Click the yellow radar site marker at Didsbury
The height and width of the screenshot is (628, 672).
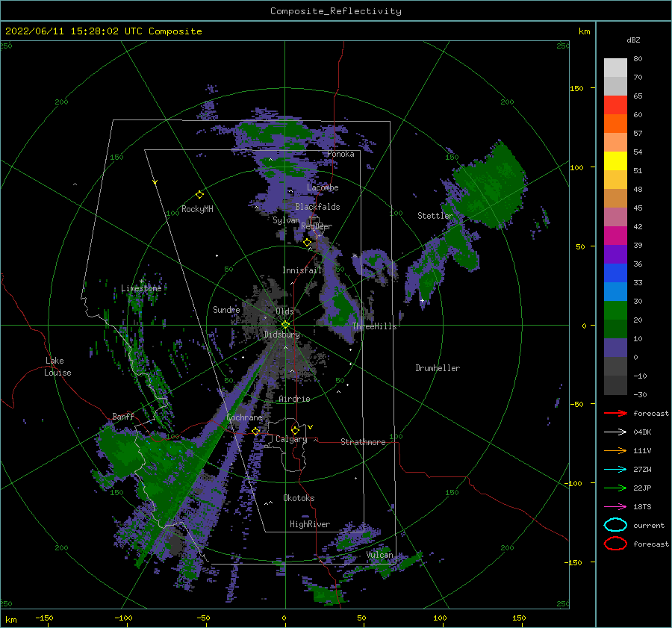(x=285, y=325)
